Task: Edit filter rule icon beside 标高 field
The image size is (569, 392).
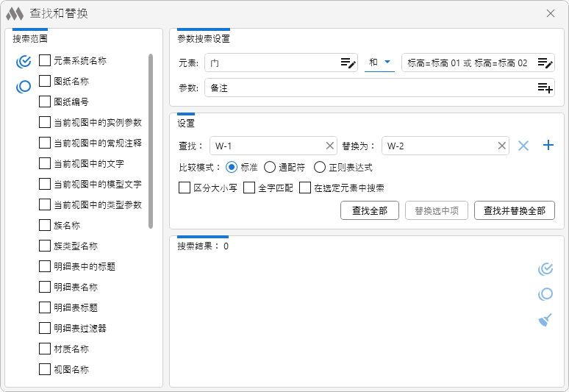Action: (x=545, y=63)
